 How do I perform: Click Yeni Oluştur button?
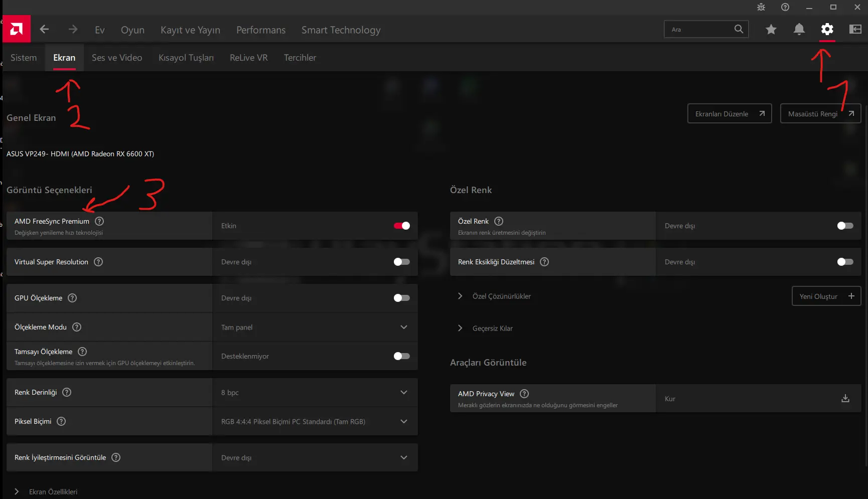tap(826, 296)
